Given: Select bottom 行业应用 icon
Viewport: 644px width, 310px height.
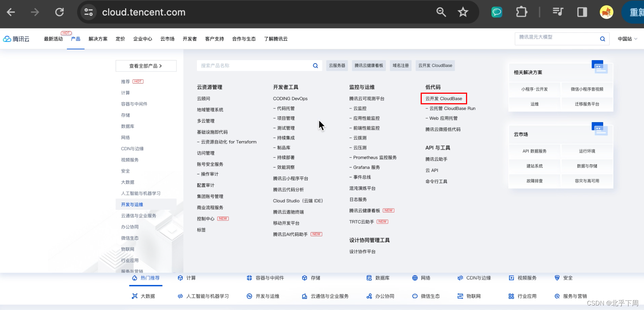Looking at the screenshot, I should click(511, 296).
